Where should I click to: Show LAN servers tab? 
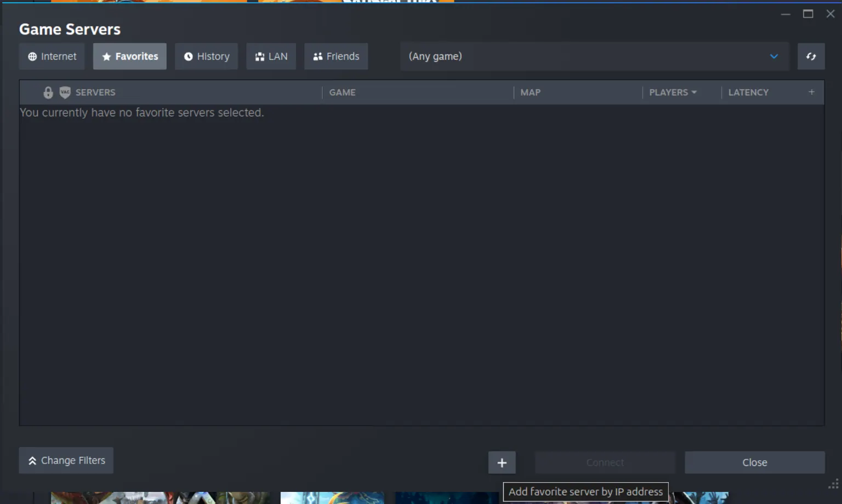tap(271, 56)
